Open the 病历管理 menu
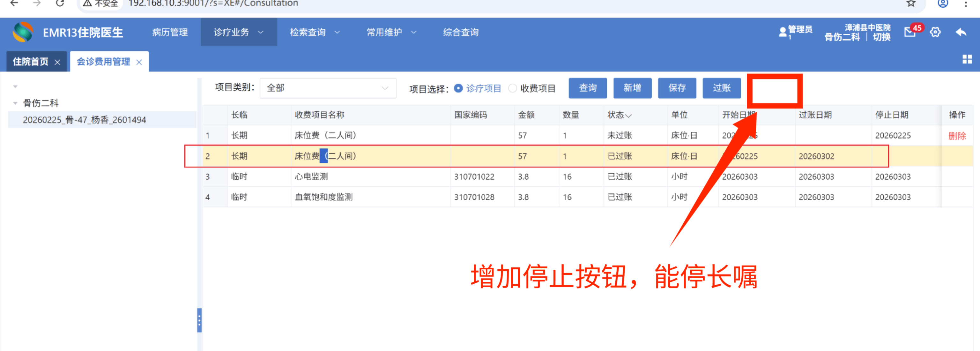The image size is (980, 351). [x=170, y=32]
